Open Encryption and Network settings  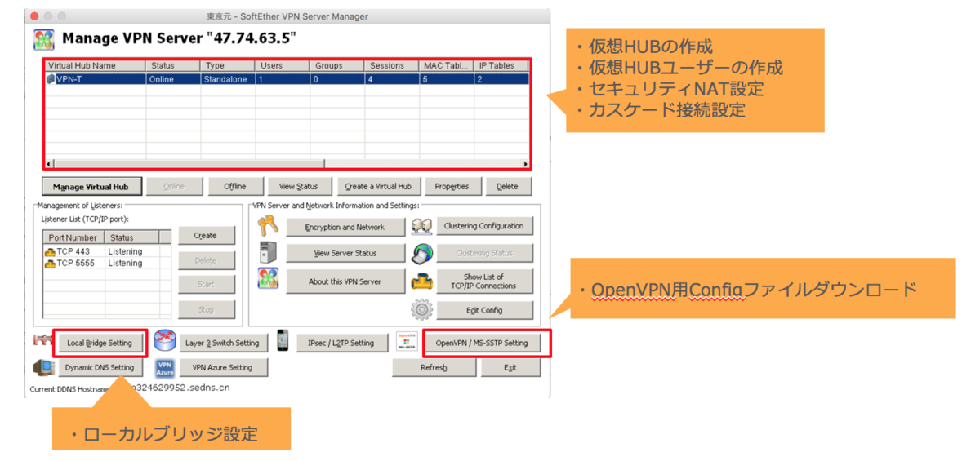[x=345, y=227]
